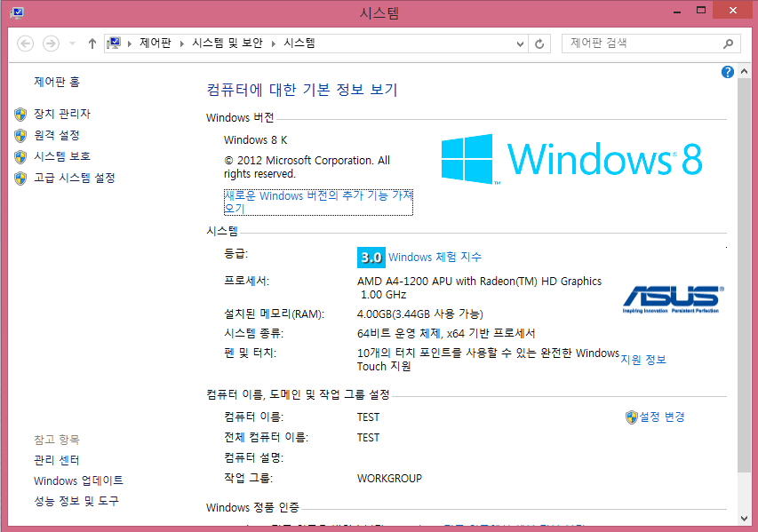Viewport: 758px width, 532px height.
Task: Open the 시스템 보호 link
Action: (62, 156)
